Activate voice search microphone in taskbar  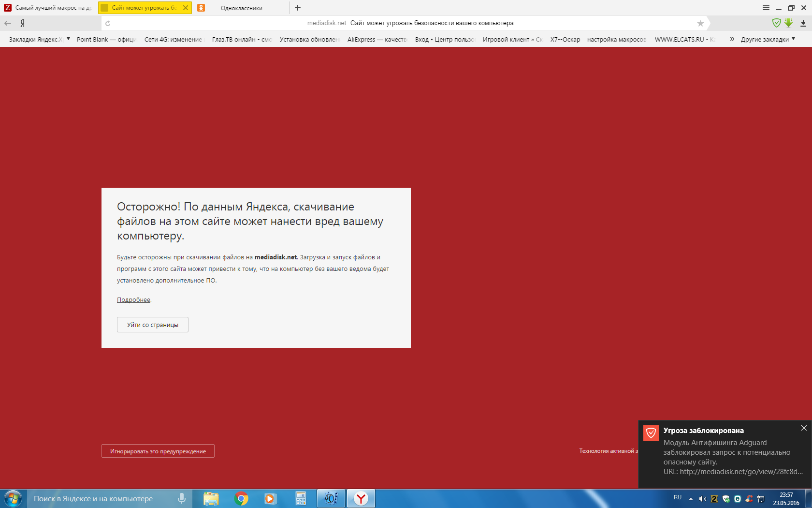[182, 498]
